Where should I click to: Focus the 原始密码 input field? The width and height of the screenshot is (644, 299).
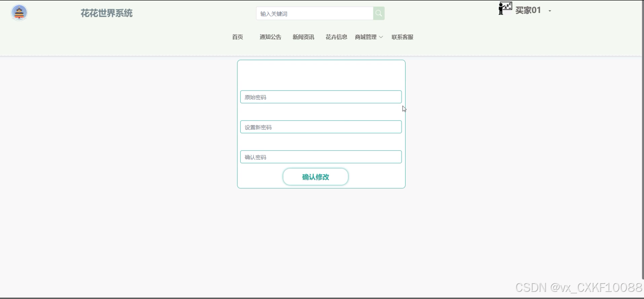point(321,97)
